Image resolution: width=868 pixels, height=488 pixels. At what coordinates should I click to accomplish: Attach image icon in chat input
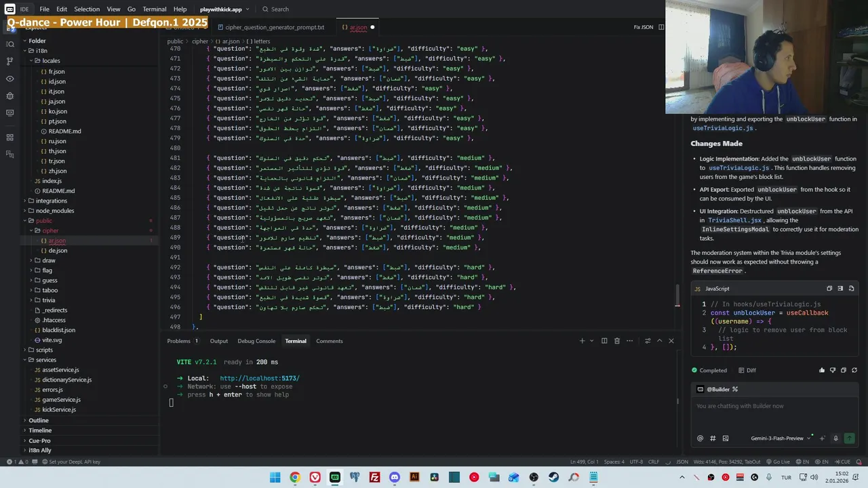726,439
